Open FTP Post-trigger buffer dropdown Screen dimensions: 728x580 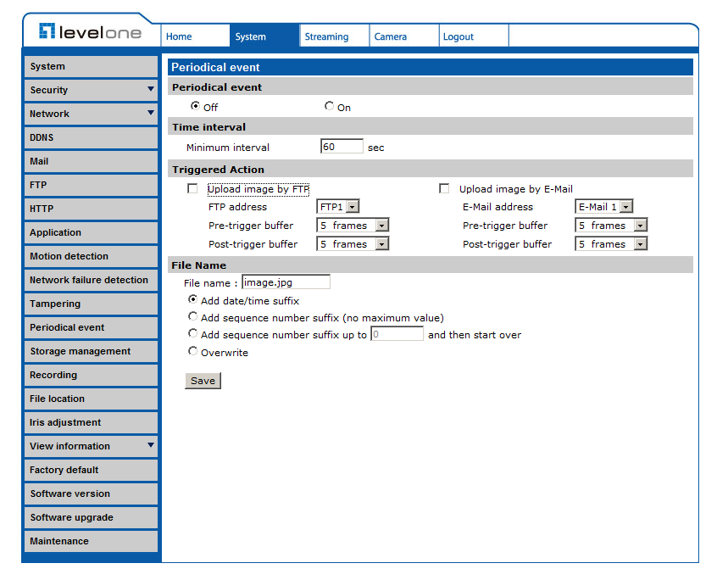click(x=353, y=244)
